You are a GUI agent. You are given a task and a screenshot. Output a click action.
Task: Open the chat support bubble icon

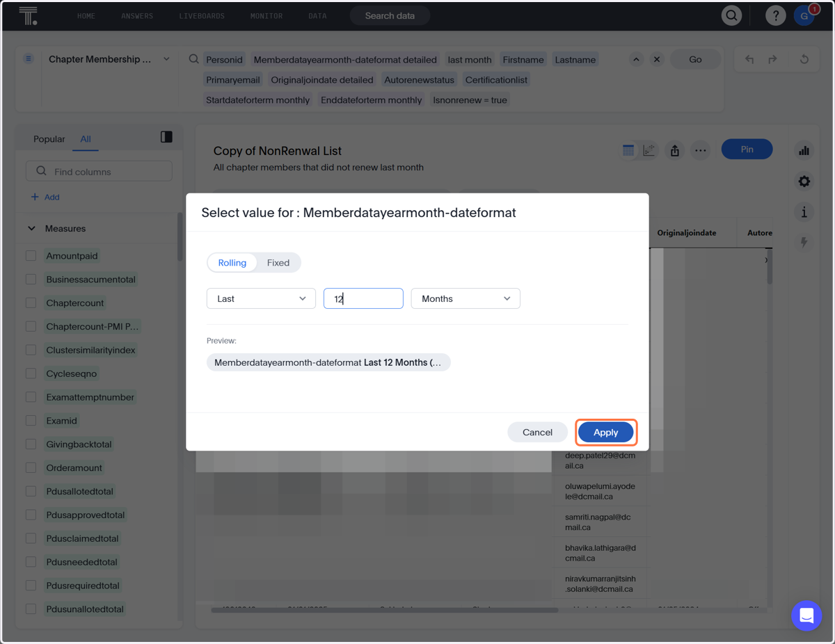[806, 615]
